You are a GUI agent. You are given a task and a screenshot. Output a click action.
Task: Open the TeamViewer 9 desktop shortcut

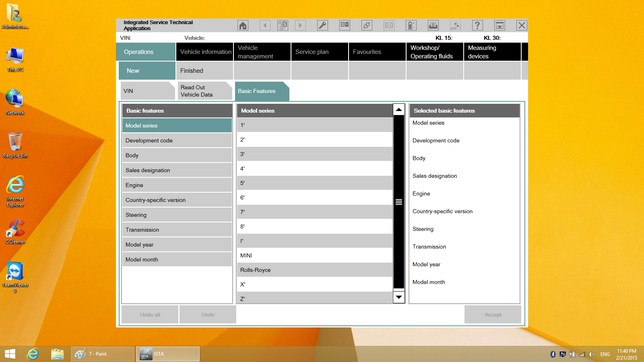click(15, 277)
